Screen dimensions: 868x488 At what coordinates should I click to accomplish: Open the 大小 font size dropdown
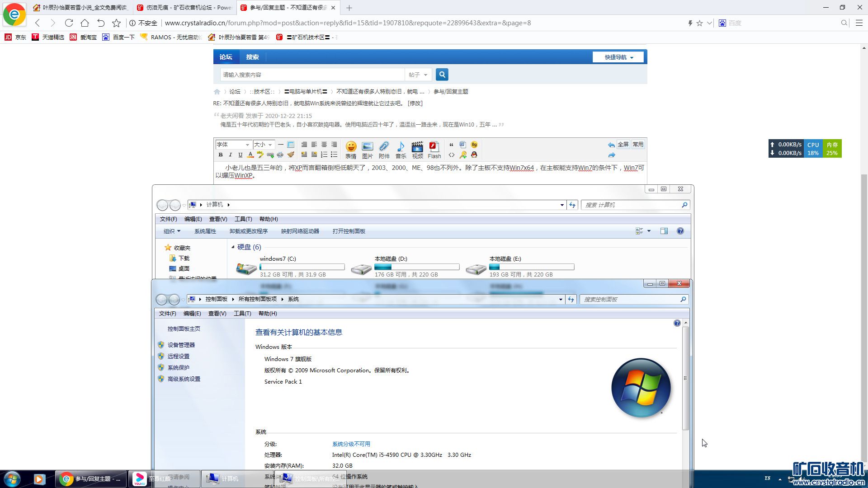[x=264, y=145]
